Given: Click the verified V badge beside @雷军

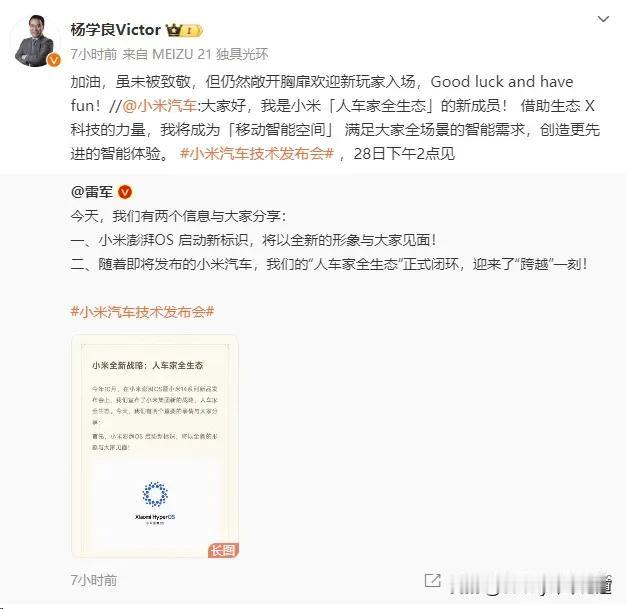Looking at the screenshot, I should coord(125,192).
